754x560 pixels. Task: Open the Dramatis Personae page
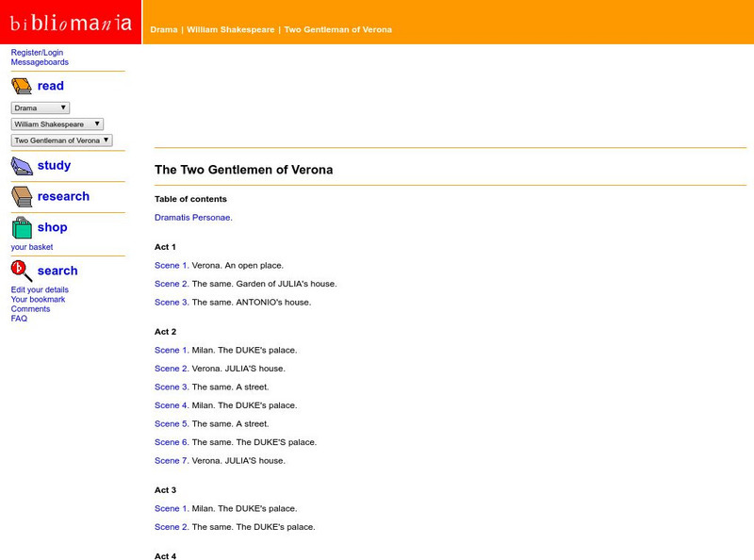pyautogui.click(x=191, y=217)
